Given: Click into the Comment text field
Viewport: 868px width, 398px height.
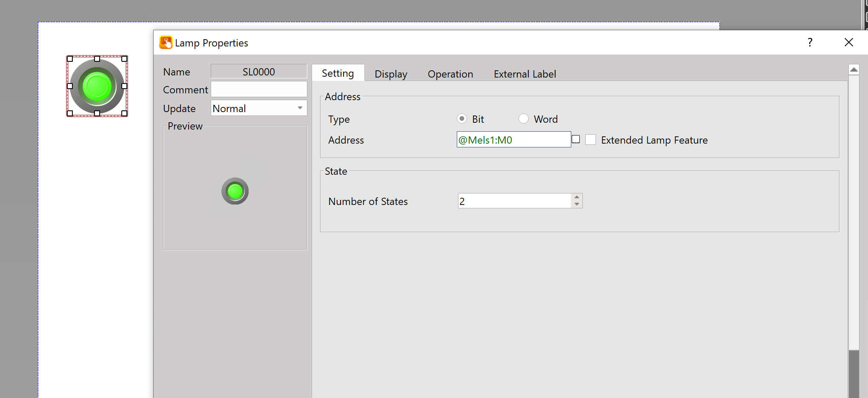Looking at the screenshot, I should (259, 89).
